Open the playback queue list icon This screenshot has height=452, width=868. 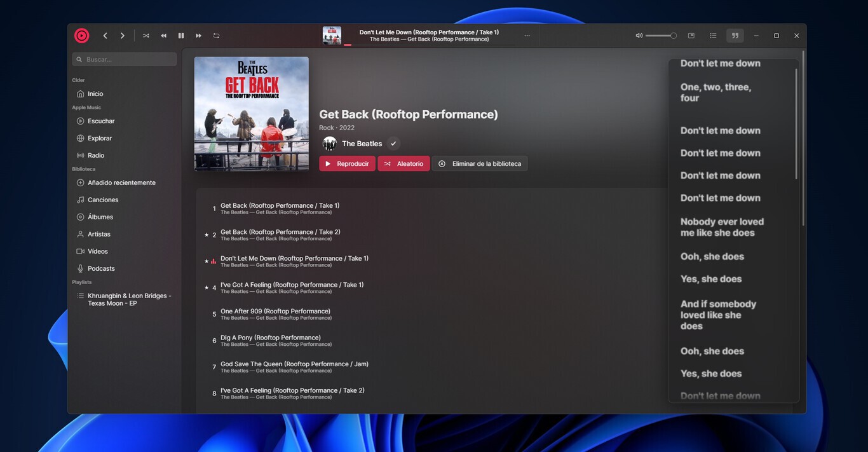(x=713, y=36)
